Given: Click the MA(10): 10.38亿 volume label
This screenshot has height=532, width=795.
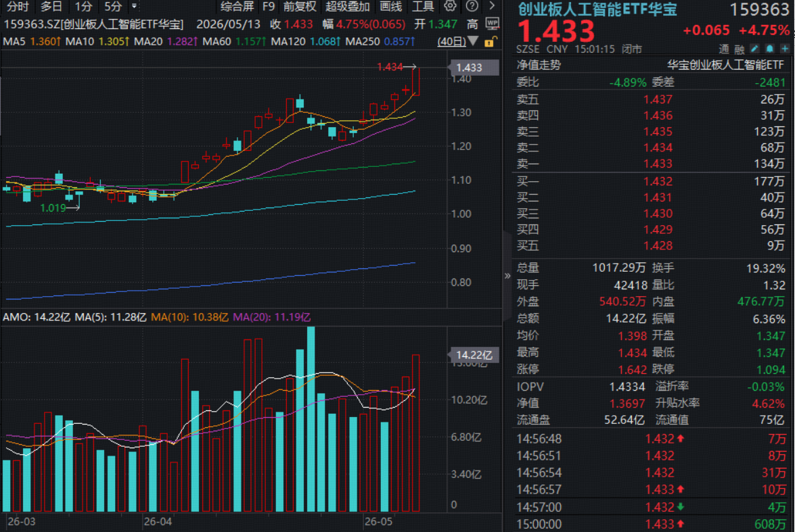Looking at the screenshot, I should click(189, 317).
